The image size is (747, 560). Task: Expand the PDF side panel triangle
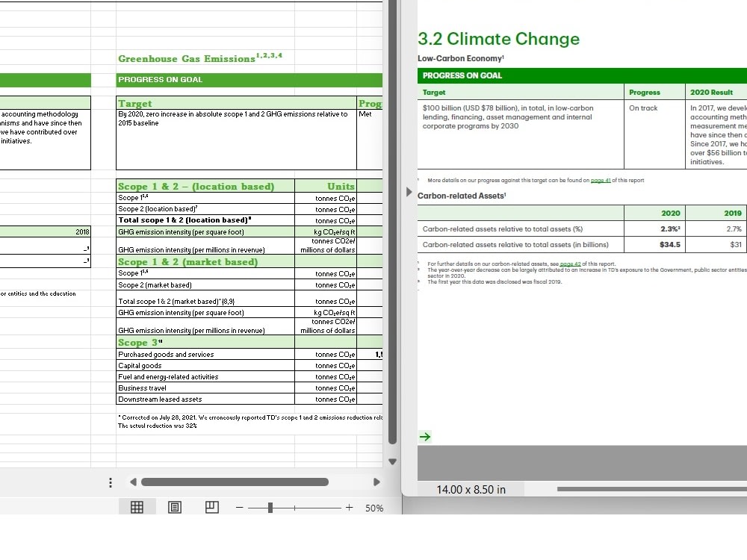pos(409,192)
